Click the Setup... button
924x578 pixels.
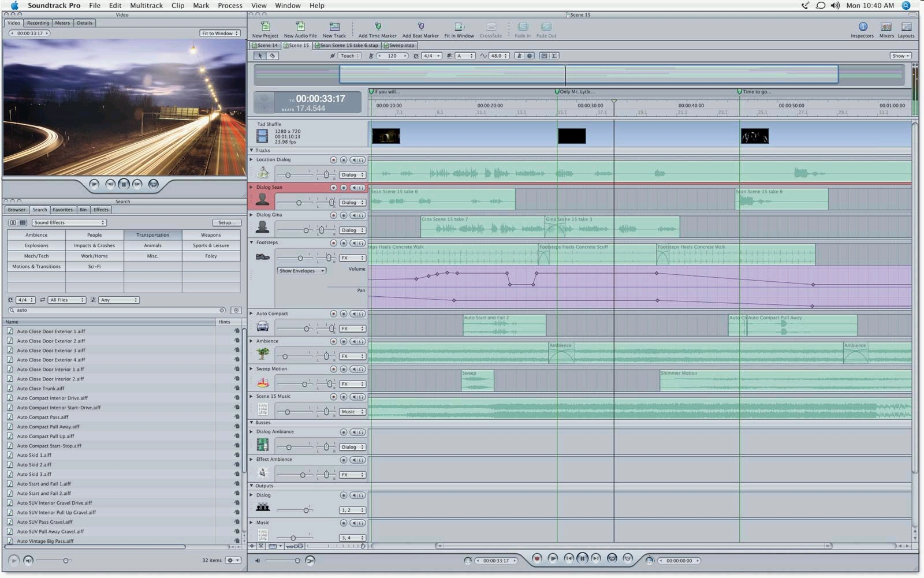(226, 222)
